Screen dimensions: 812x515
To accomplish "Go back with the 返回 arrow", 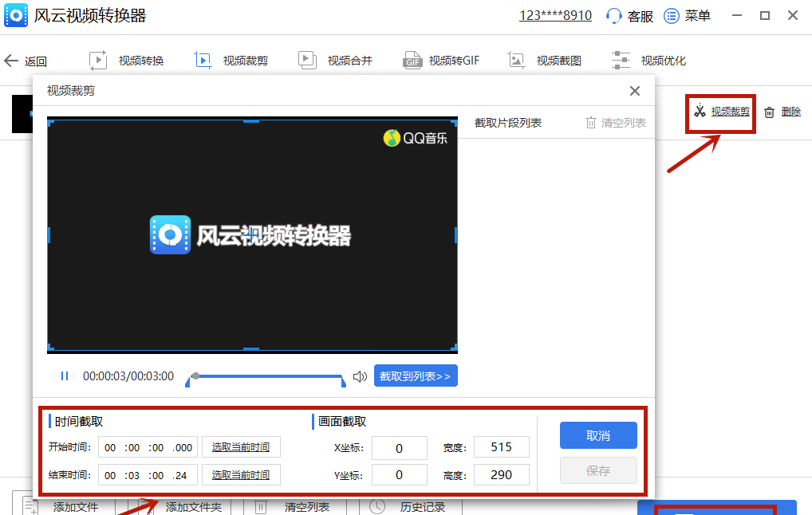I will (11, 61).
